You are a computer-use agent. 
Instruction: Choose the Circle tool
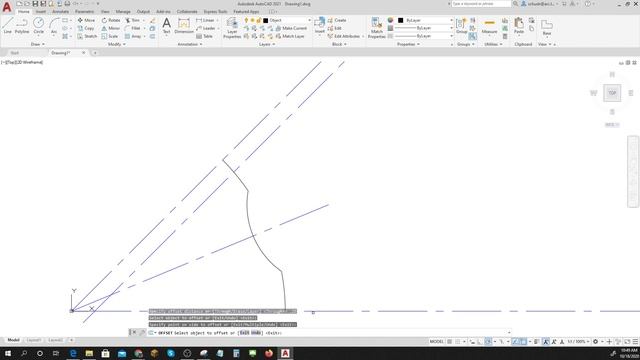pos(38,26)
